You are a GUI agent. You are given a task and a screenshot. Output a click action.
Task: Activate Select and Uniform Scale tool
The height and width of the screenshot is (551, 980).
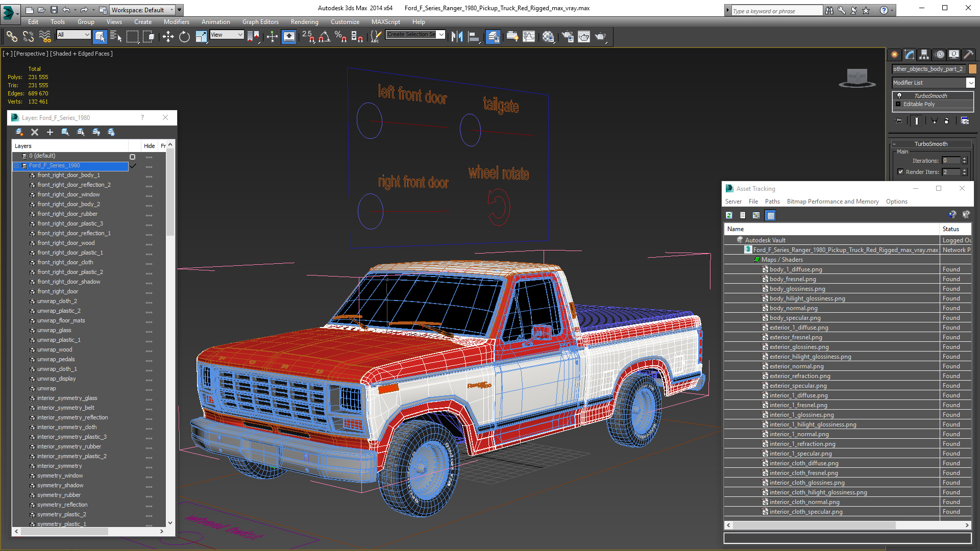click(x=201, y=36)
